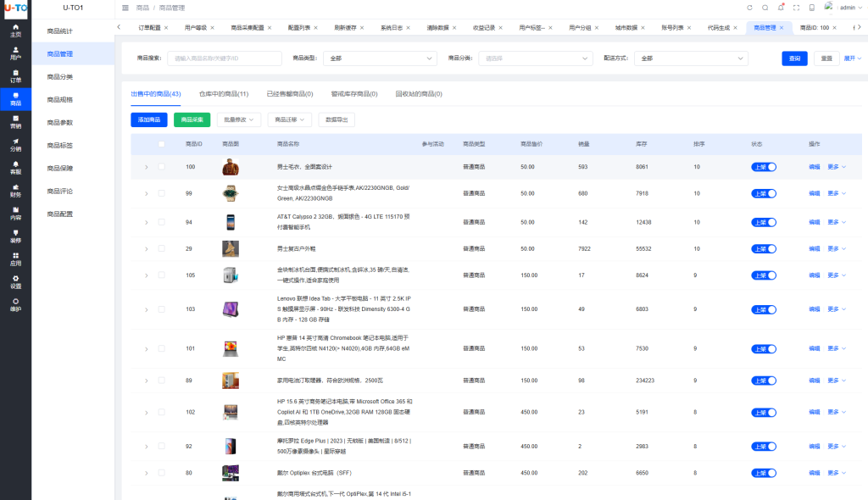Check the select-all checkbox in table header
Image resolution: width=868 pixels, height=500 pixels.
coord(161,144)
